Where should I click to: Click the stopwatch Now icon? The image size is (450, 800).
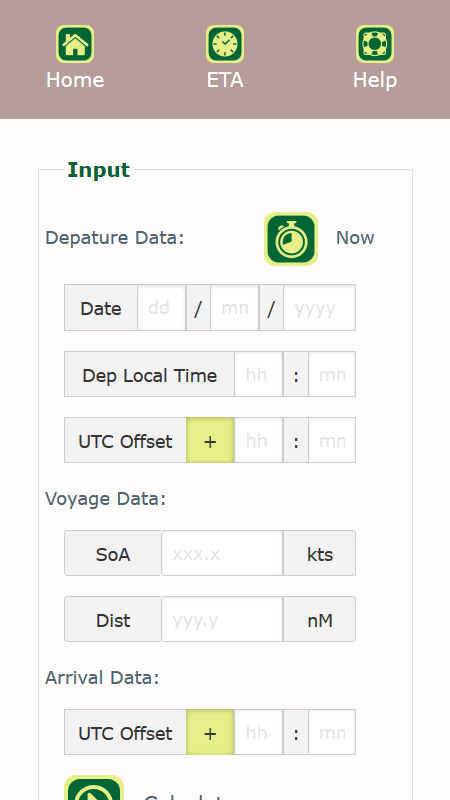(291, 239)
